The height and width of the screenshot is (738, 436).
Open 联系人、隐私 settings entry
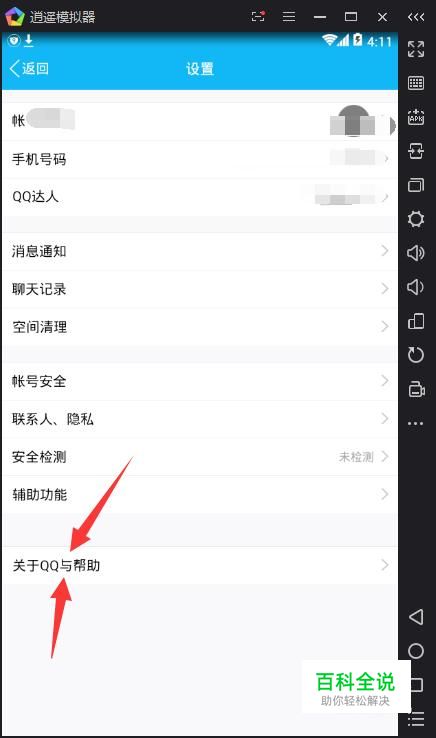(200, 418)
